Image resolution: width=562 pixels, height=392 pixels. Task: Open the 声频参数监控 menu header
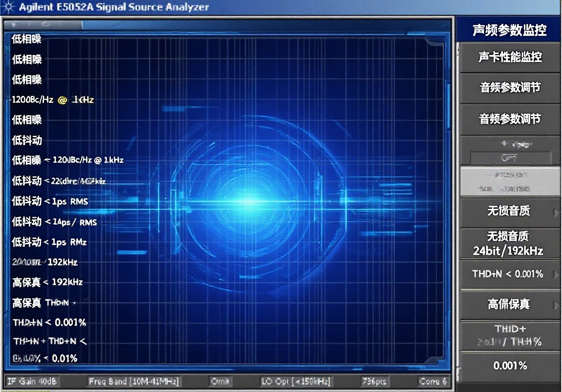510,30
